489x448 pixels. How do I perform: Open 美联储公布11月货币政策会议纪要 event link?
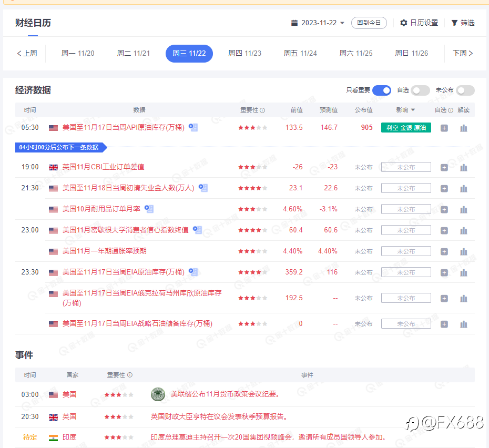pos(225,394)
